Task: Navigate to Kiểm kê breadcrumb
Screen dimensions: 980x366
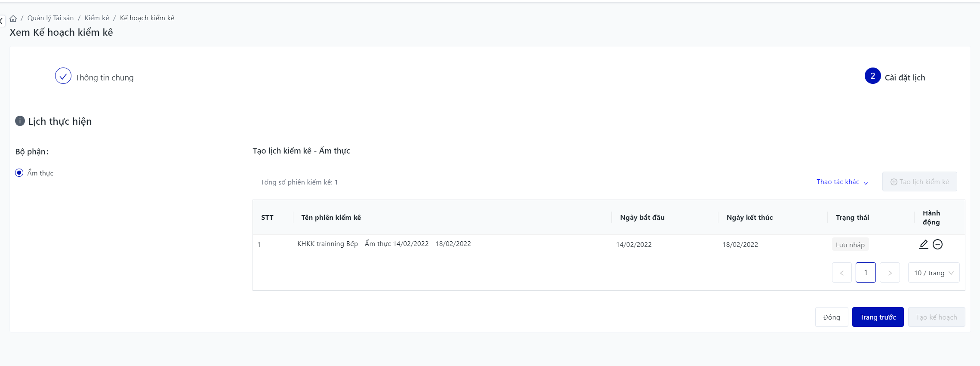Action: coord(96,18)
